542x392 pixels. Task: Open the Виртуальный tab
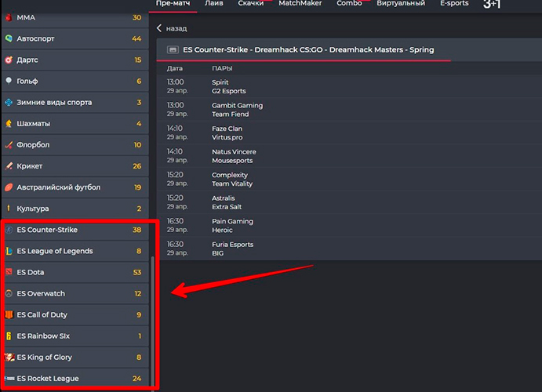pos(401,3)
